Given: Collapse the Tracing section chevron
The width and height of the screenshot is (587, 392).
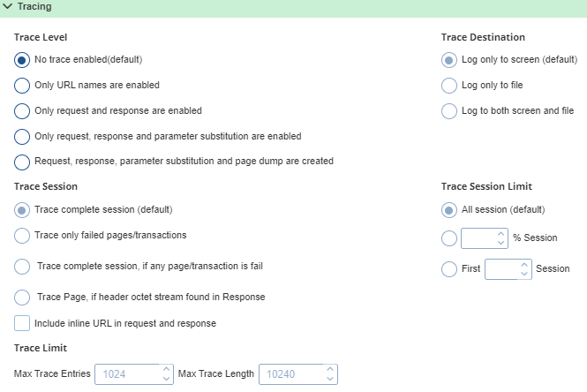Looking at the screenshot, I should point(9,7).
